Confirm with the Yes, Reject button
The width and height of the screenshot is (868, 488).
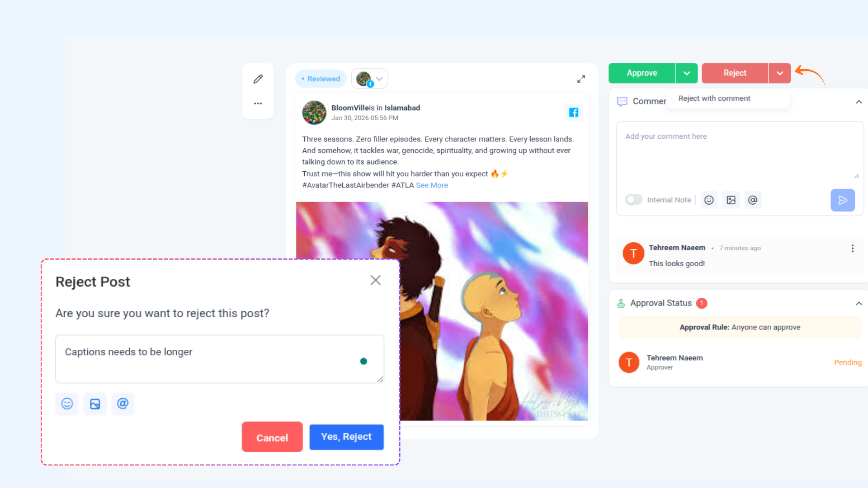pyautogui.click(x=346, y=437)
